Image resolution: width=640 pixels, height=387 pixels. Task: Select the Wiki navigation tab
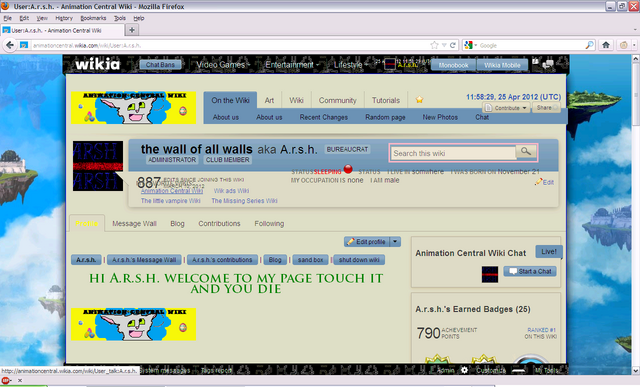click(x=296, y=100)
